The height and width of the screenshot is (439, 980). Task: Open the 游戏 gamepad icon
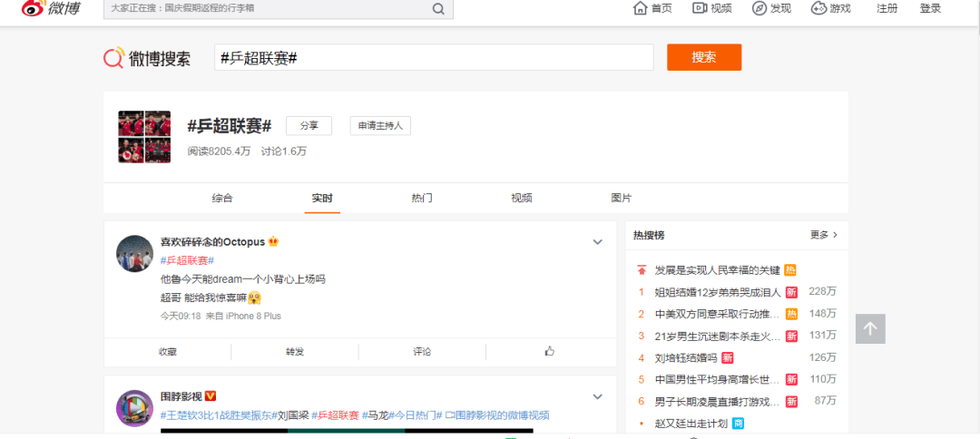818,8
